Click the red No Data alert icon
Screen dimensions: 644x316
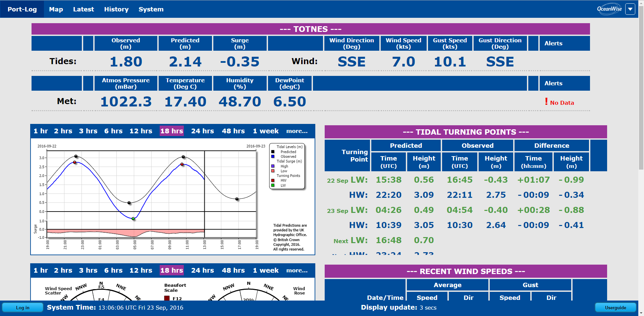pos(546,101)
